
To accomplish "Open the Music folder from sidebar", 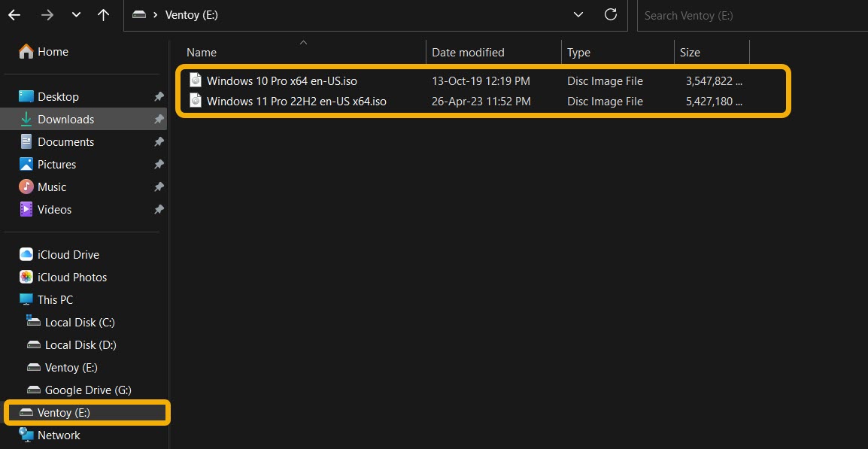I will (x=52, y=187).
